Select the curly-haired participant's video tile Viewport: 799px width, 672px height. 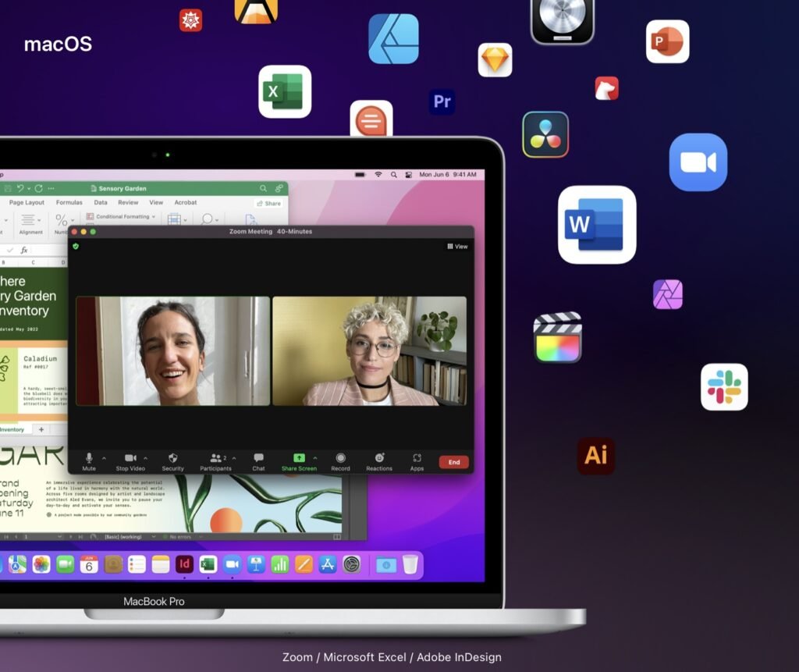pos(369,350)
